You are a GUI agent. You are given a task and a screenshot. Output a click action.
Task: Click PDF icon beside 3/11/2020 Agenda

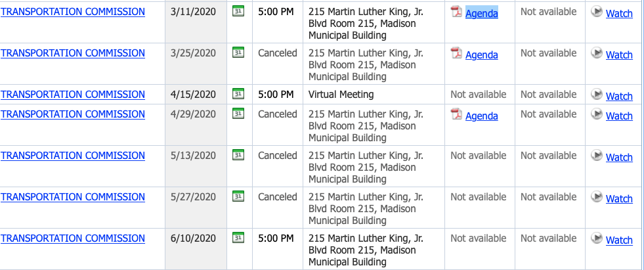tap(457, 12)
